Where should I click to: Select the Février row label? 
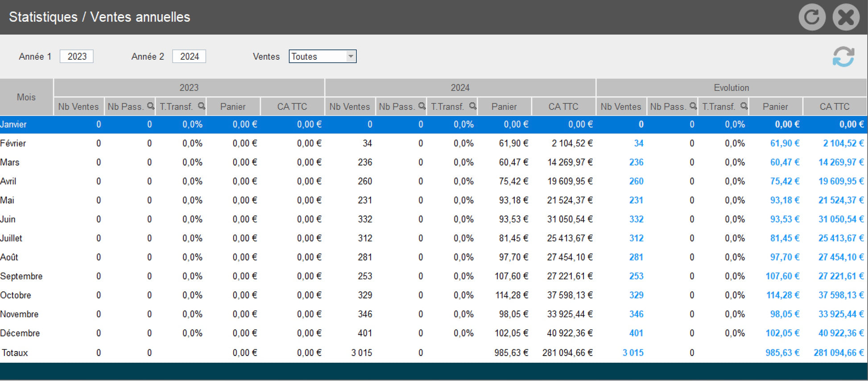[x=13, y=143]
